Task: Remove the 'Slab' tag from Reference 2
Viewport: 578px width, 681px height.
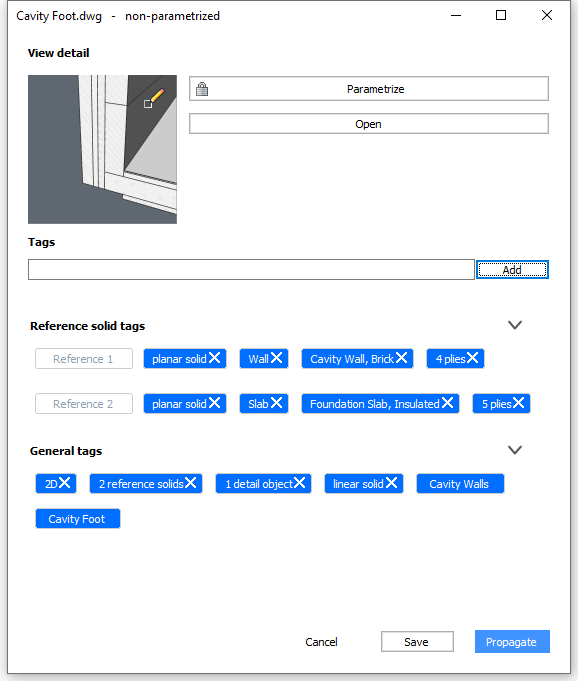Action: pos(277,403)
